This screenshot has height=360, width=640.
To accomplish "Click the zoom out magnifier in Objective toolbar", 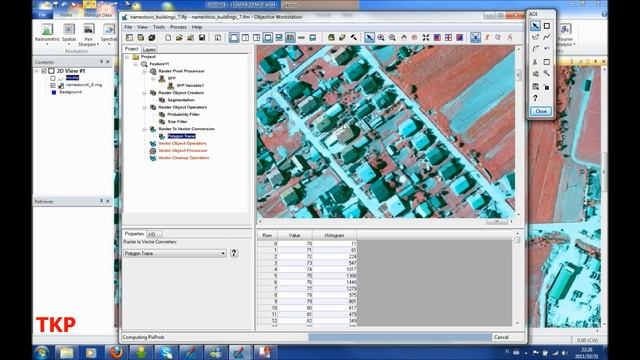I will [392, 38].
